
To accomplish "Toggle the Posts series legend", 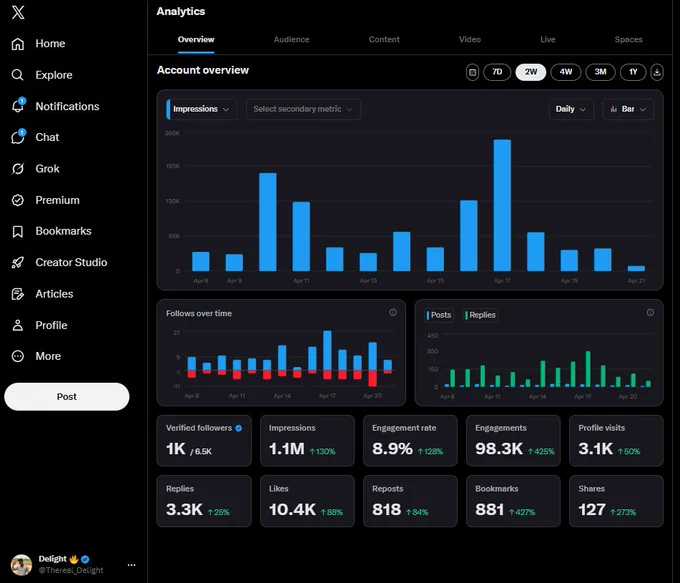I will click(x=439, y=315).
